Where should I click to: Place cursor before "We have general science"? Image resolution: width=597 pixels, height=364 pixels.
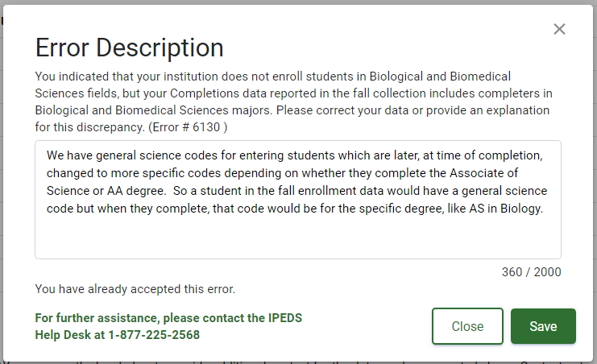tap(47, 155)
